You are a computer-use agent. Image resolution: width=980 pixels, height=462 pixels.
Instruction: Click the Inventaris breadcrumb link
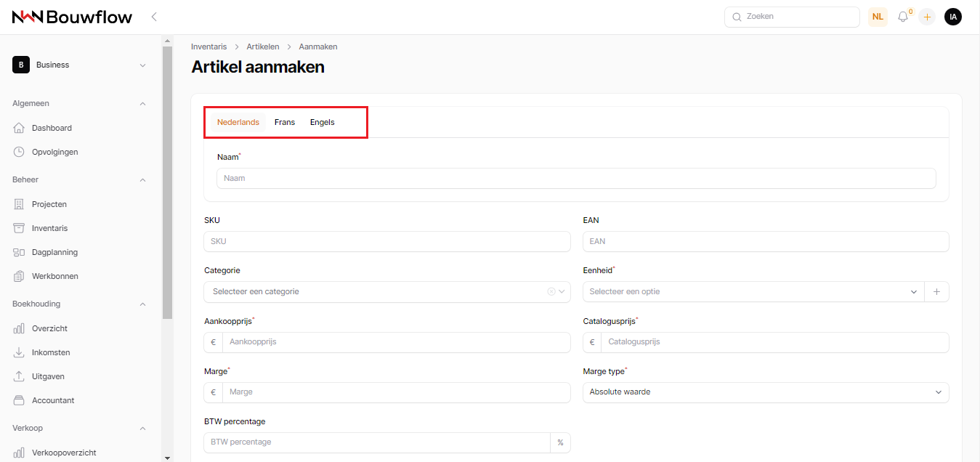pos(208,46)
